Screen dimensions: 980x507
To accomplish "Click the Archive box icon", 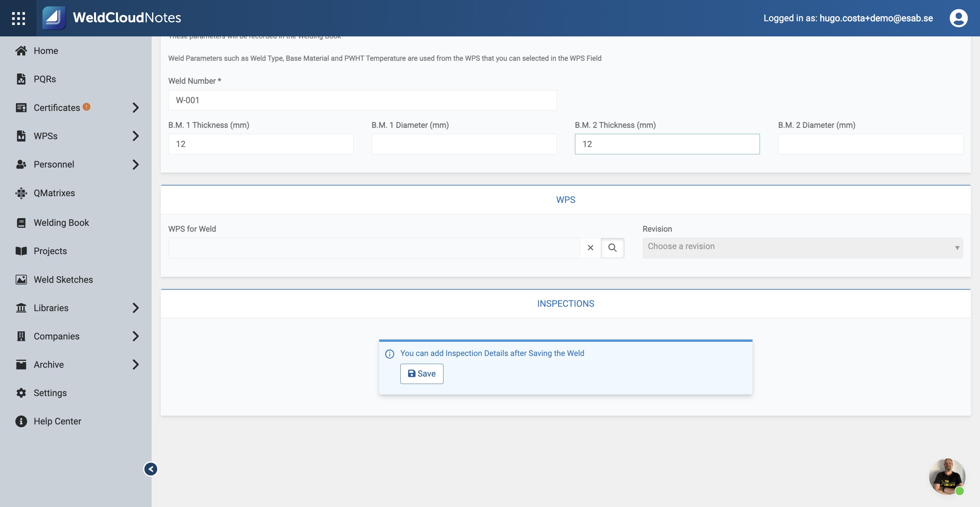I will click(21, 364).
